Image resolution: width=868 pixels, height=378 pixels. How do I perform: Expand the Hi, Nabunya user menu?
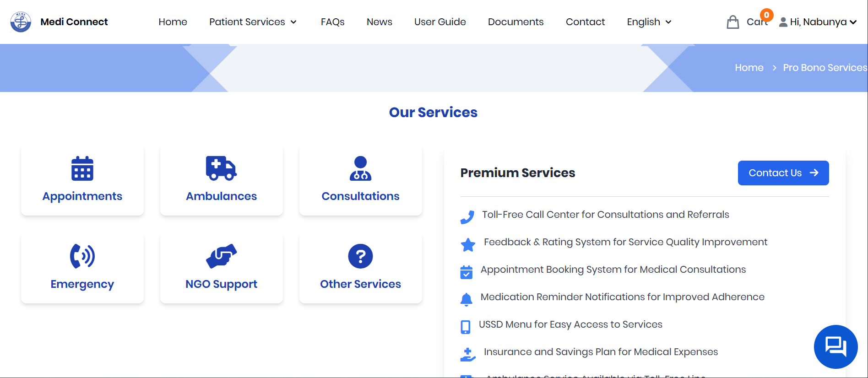coord(818,22)
